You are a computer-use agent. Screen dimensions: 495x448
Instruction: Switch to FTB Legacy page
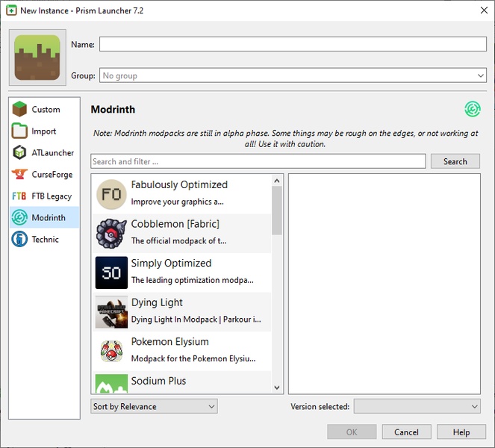[45, 196]
